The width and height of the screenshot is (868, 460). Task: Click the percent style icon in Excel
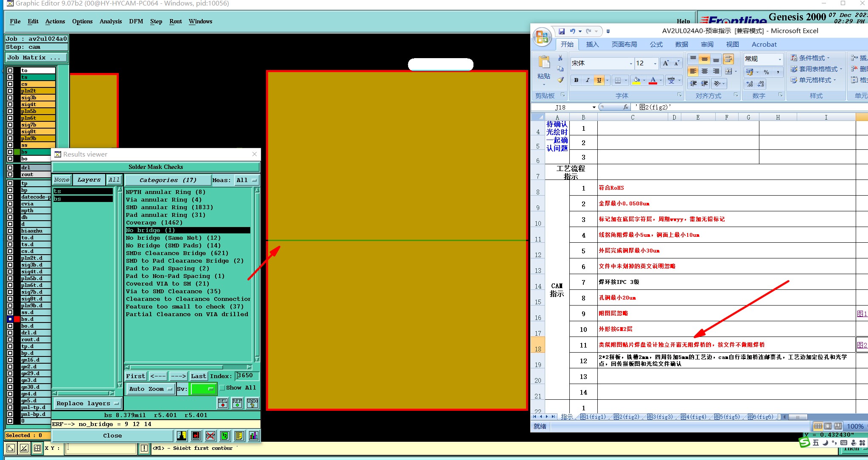[x=766, y=72]
